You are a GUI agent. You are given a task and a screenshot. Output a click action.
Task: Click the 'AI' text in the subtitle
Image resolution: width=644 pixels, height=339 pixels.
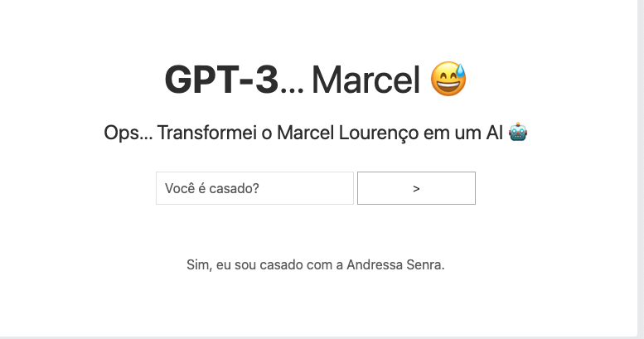pos(494,133)
